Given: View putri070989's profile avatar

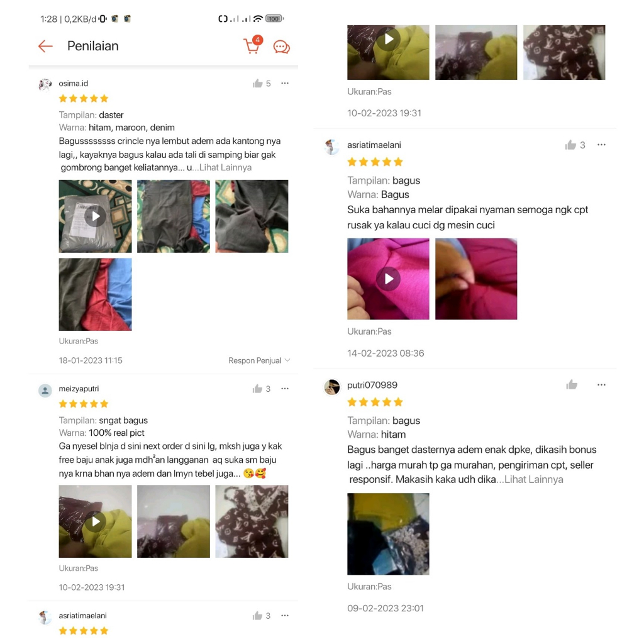Looking at the screenshot, I should coord(332,387).
